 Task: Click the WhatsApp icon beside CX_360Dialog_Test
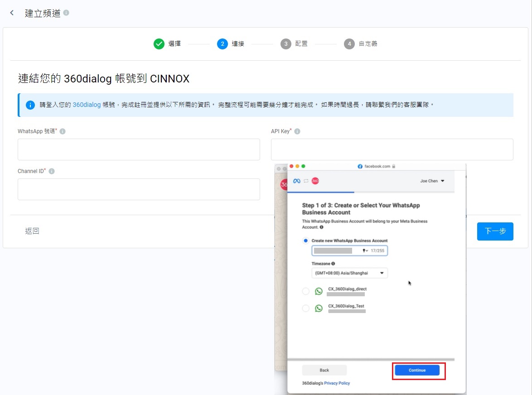[319, 308]
